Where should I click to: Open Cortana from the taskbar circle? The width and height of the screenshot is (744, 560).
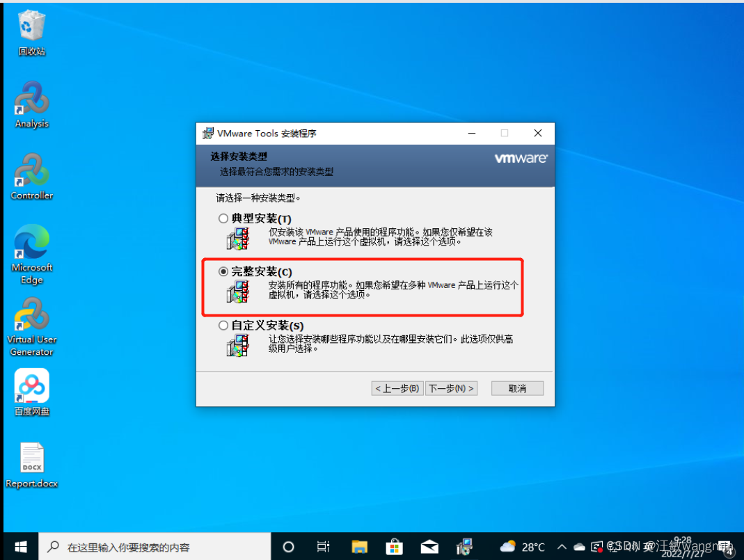(288, 547)
